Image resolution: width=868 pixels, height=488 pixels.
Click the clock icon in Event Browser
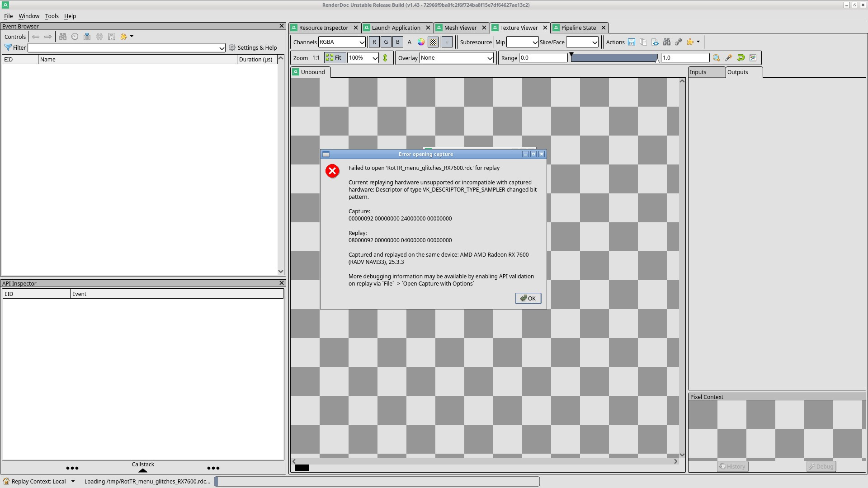(x=75, y=37)
